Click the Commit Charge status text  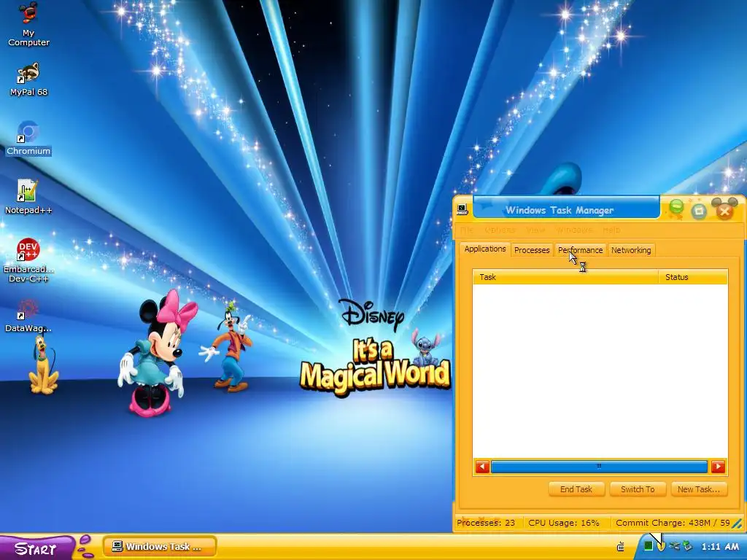point(673,523)
